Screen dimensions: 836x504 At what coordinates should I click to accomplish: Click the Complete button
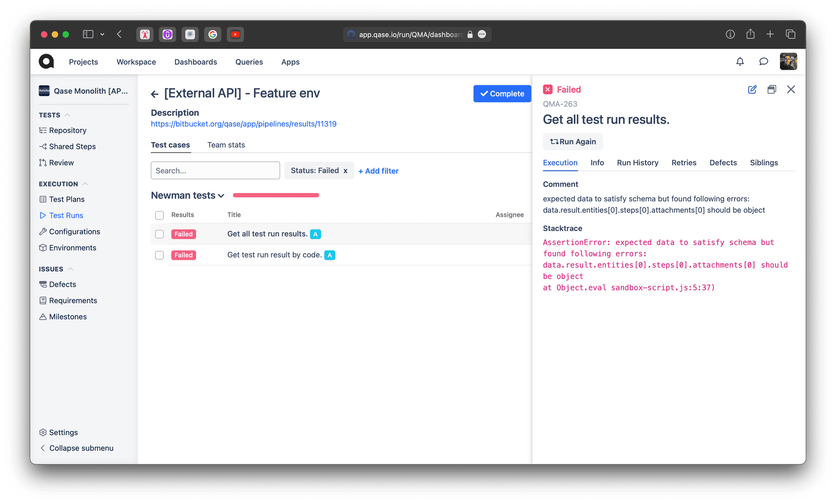point(502,94)
